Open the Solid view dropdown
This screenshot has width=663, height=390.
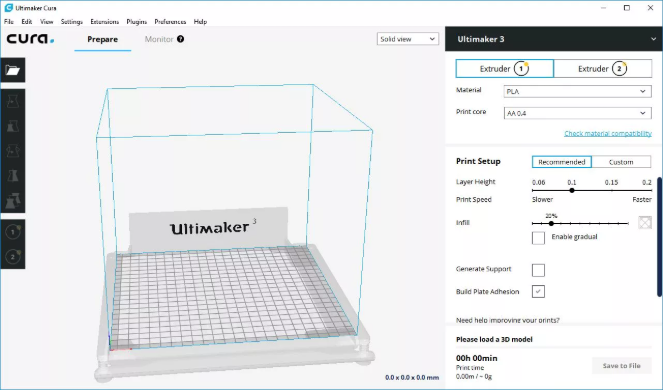click(408, 39)
